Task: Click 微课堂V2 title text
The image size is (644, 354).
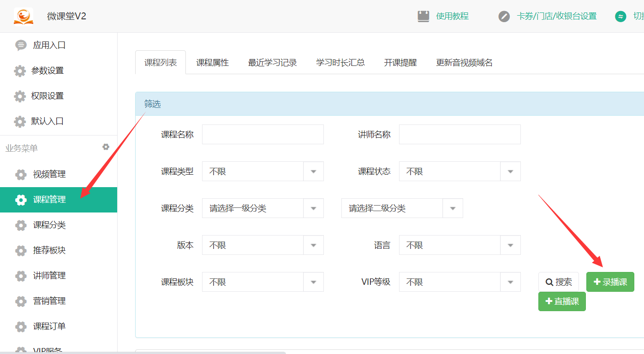Action: (x=67, y=16)
